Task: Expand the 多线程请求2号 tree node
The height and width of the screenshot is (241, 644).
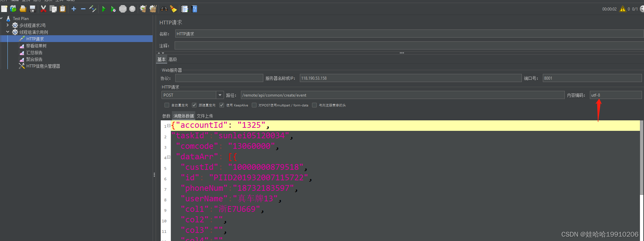Action: pyautogui.click(x=8, y=25)
